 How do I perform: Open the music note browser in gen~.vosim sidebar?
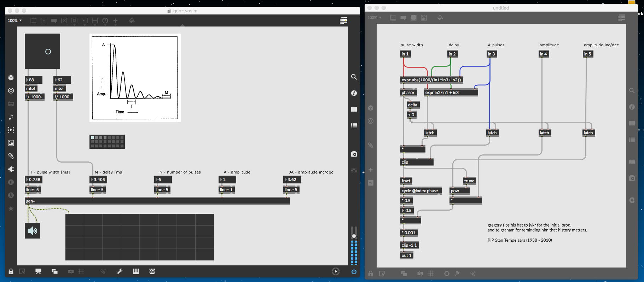11,117
